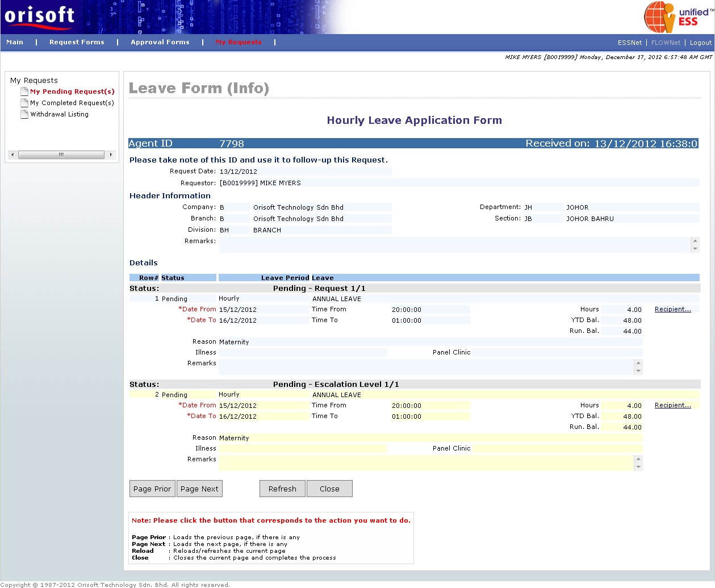The height and width of the screenshot is (588, 715).
Task: Click the page icon beside Withdrawal Listing
Action: click(24, 114)
